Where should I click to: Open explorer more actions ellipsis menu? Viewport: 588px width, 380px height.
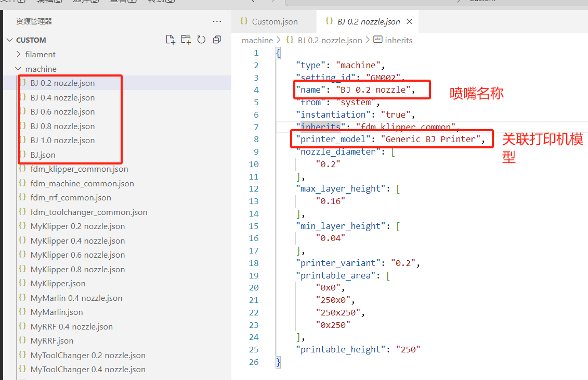(217, 21)
